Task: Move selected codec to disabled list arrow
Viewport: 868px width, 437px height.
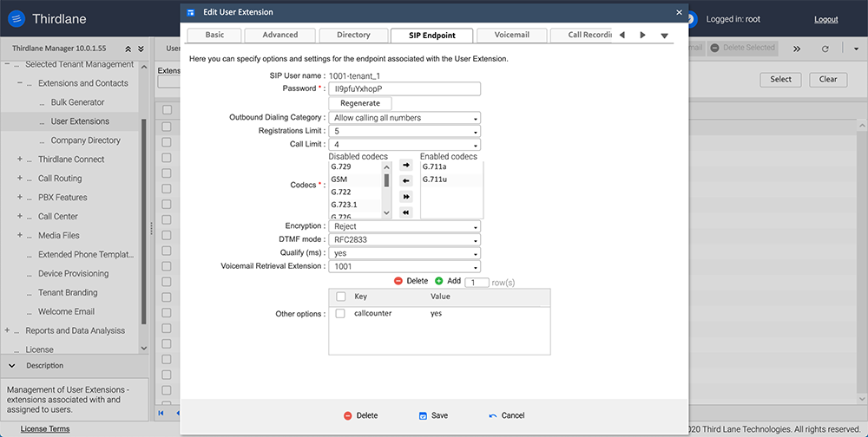Action: point(405,181)
